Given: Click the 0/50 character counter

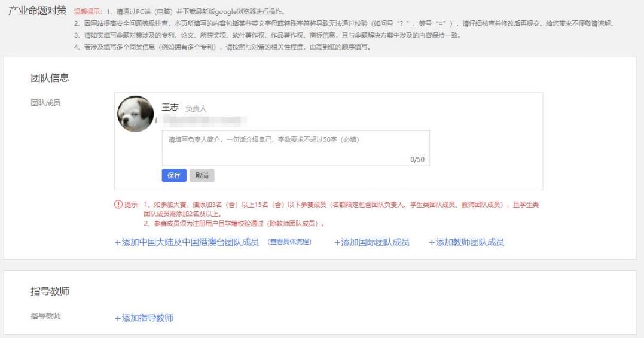Looking at the screenshot, I should click(x=417, y=160).
